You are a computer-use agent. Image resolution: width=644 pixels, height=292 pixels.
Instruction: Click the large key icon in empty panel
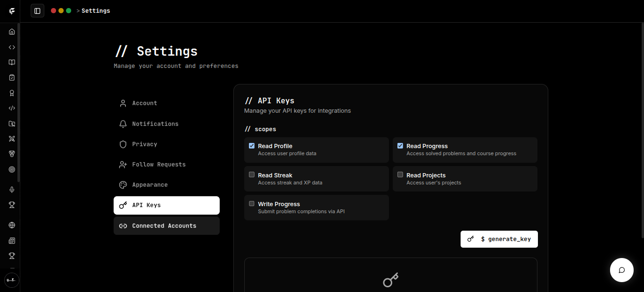tap(390, 280)
